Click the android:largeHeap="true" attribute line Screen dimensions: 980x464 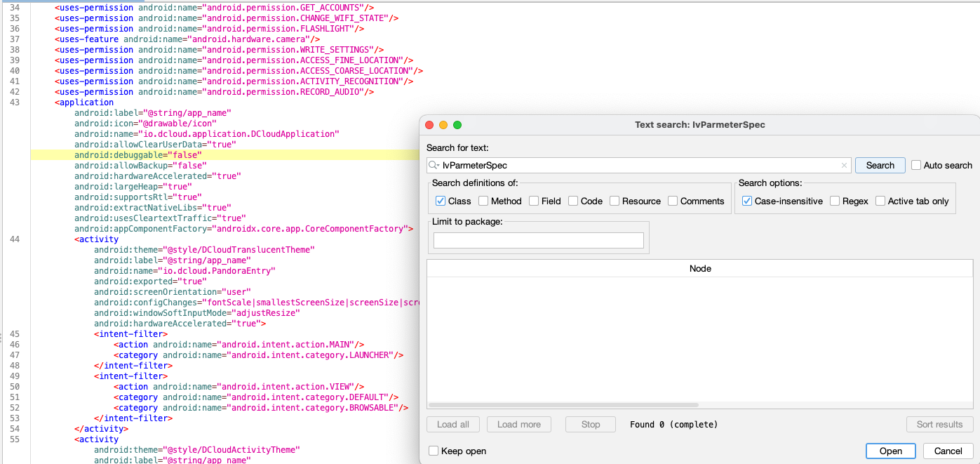[x=133, y=187]
